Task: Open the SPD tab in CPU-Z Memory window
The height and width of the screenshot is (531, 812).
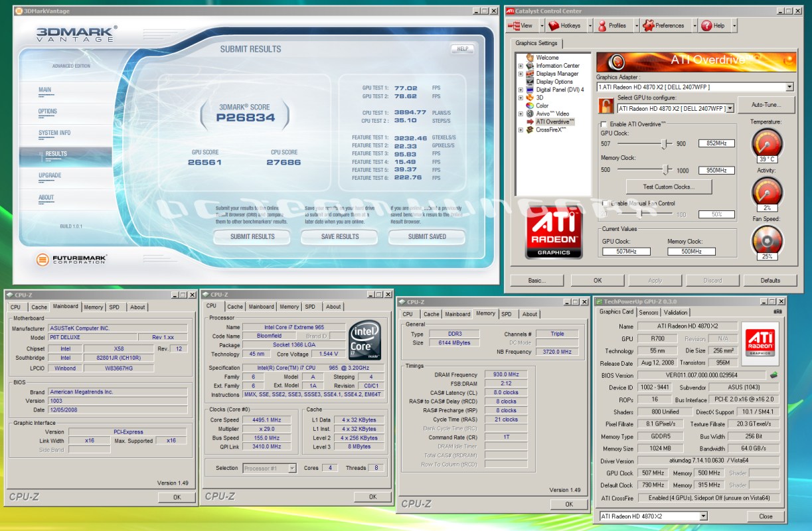Action: click(x=507, y=314)
